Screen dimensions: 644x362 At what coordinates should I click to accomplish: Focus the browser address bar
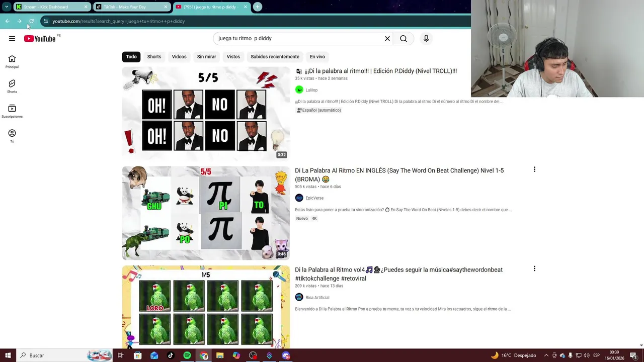pyautogui.click(x=252, y=21)
